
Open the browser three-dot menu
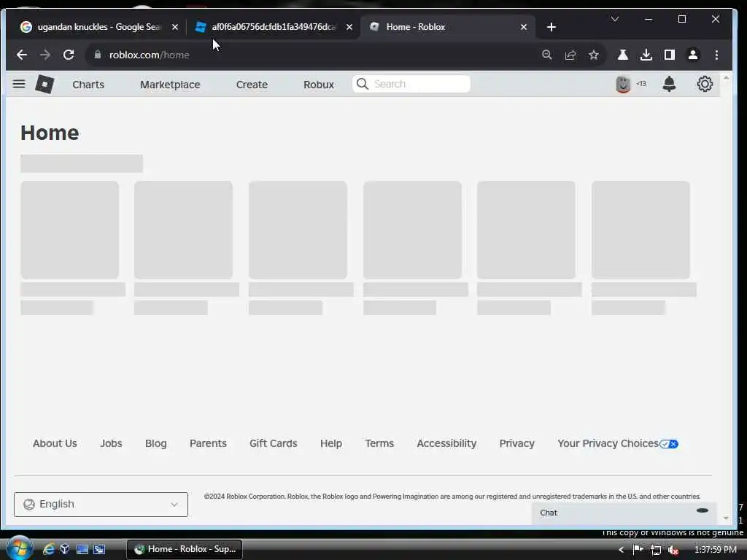click(716, 55)
